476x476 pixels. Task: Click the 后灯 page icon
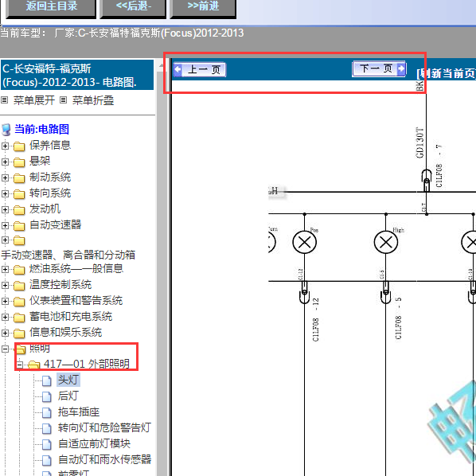pyautogui.click(x=46, y=396)
